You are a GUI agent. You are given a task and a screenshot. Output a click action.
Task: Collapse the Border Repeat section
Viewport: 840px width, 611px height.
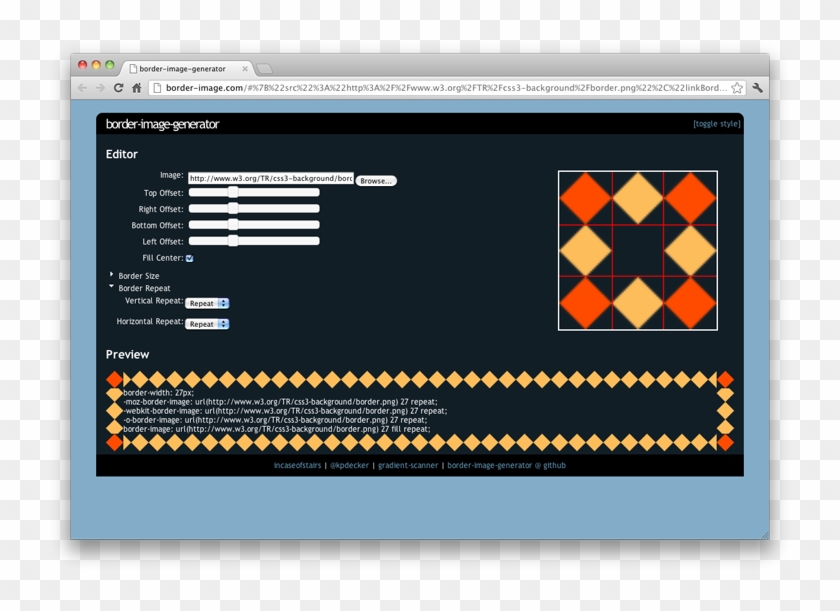tap(112, 288)
